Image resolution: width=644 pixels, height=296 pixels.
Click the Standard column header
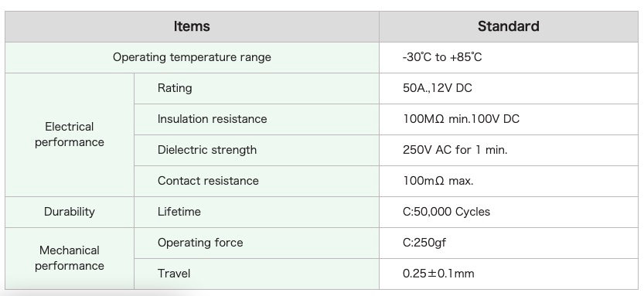(509, 27)
